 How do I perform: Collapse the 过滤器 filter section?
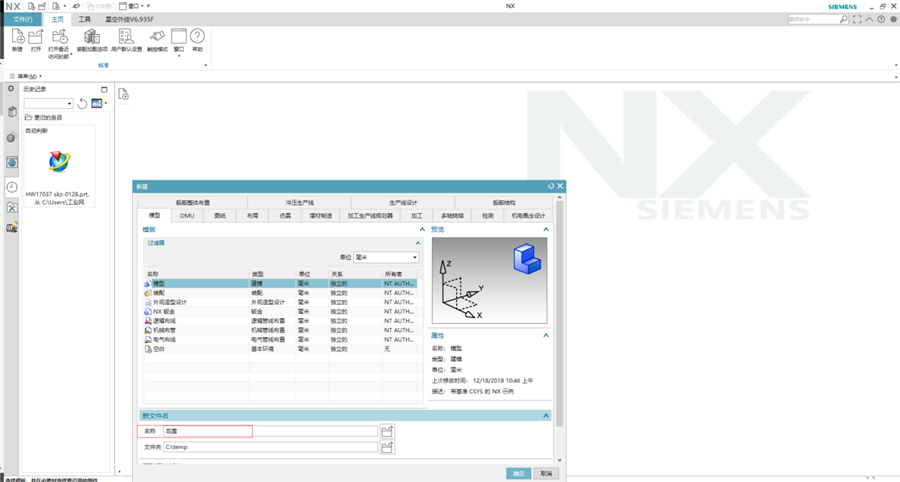coord(418,243)
